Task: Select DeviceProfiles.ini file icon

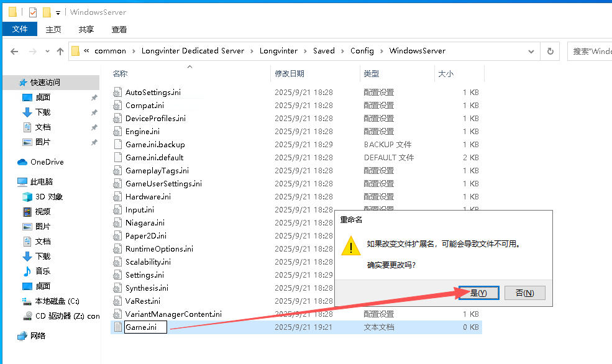Action: [117, 119]
